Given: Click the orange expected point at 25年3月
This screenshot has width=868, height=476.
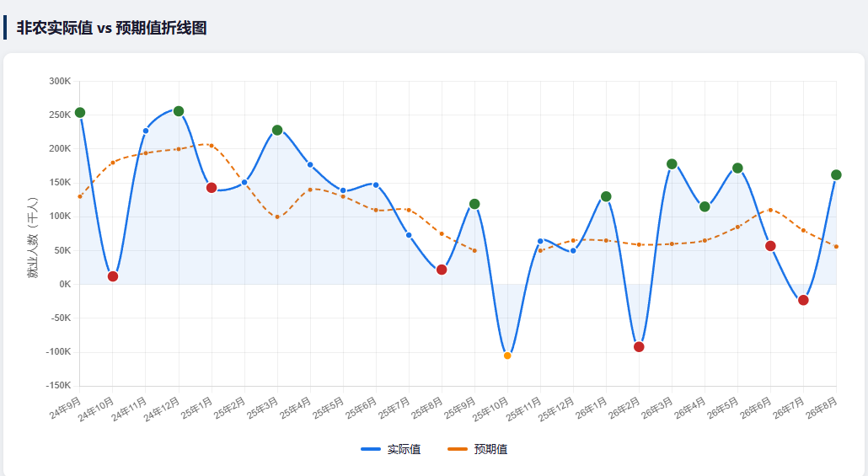Looking at the screenshot, I should coord(277,217).
